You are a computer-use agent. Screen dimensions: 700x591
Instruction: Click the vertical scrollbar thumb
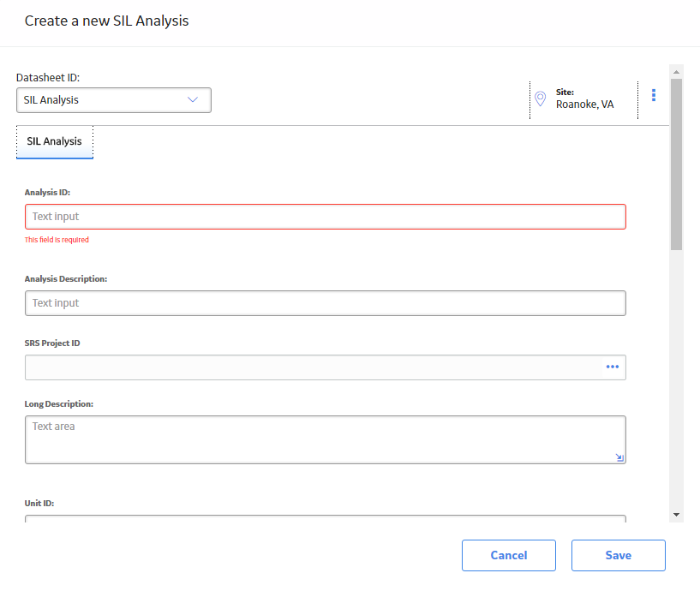coord(676,164)
